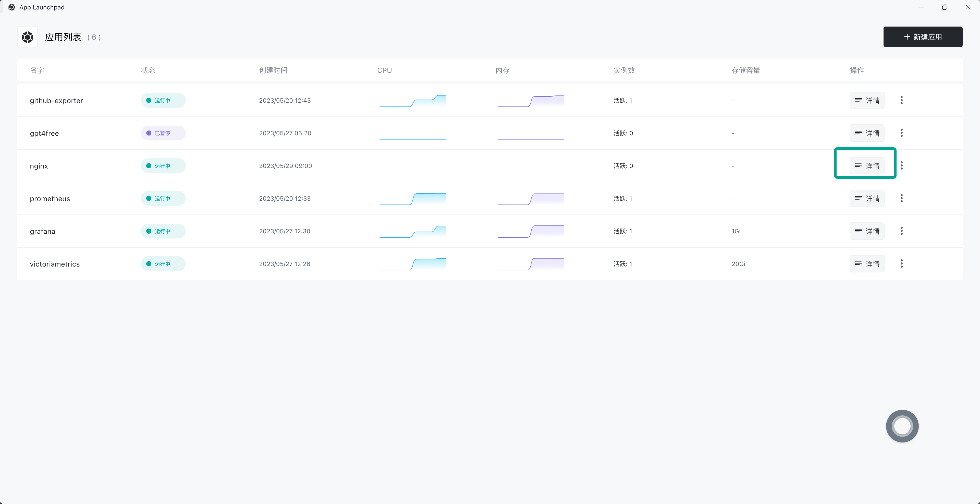This screenshot has height=504, width=980.
Task: Click the nginx app name
Action: click(x=39, y=166)
